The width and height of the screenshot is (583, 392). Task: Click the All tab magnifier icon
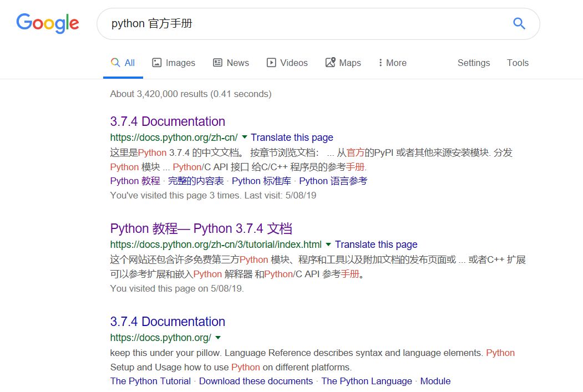(115, 63)
